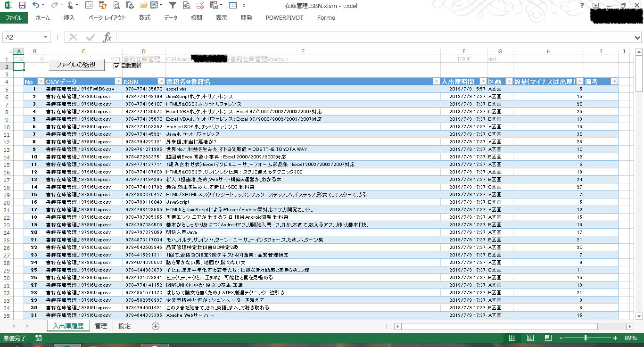Click the Undo arrow icon
Screen dimensions: 644x347
click(36, 6)
